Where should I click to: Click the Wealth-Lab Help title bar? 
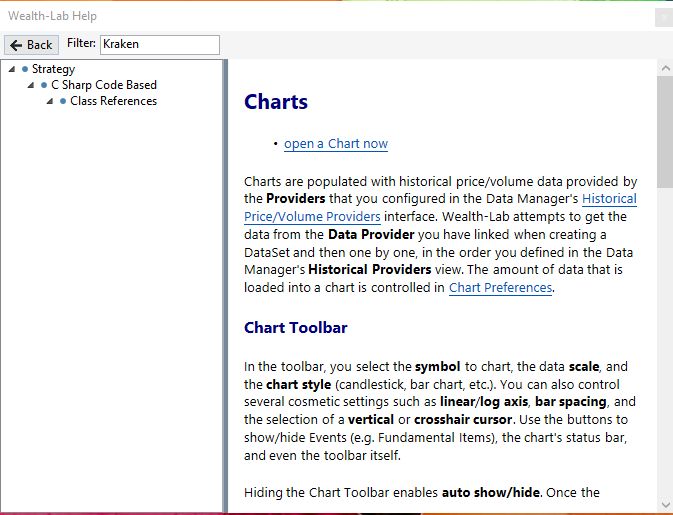tap(300, 16)
